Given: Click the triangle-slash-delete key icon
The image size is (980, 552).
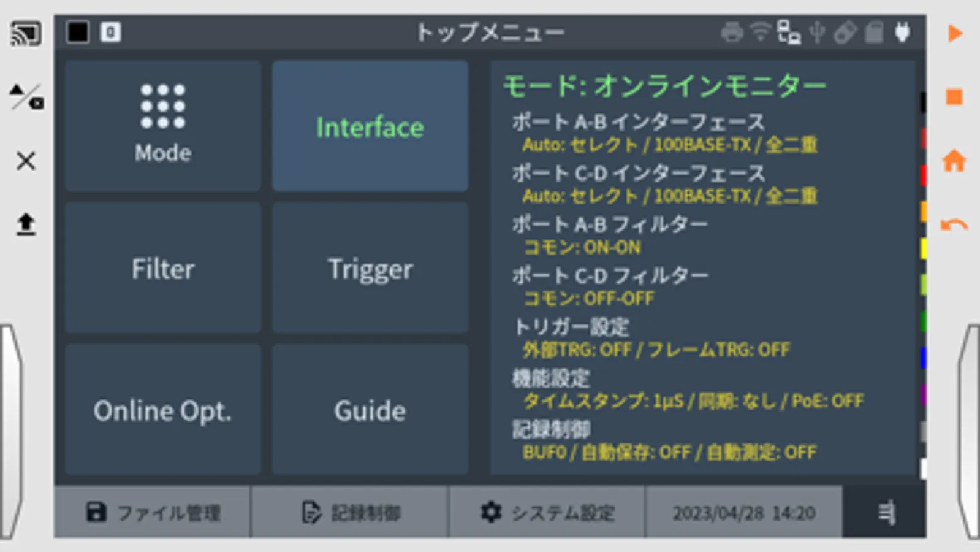Looking at the screenshot, I should coord(26,97).
